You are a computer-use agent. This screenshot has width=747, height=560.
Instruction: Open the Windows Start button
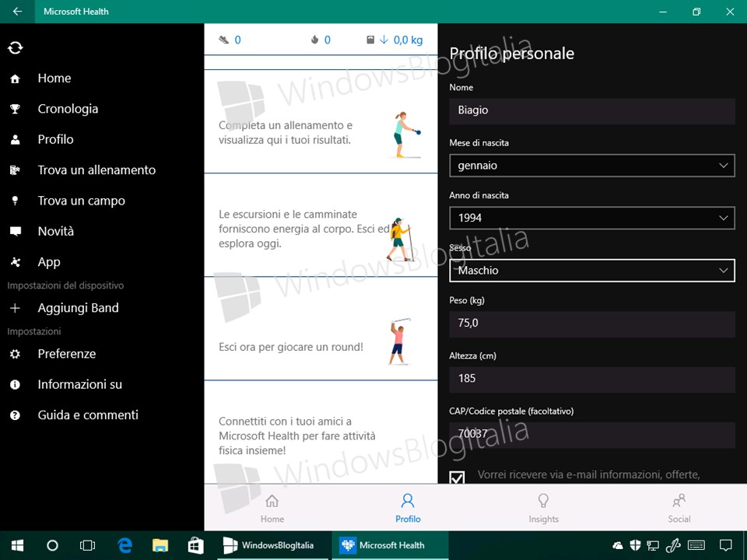17,545
